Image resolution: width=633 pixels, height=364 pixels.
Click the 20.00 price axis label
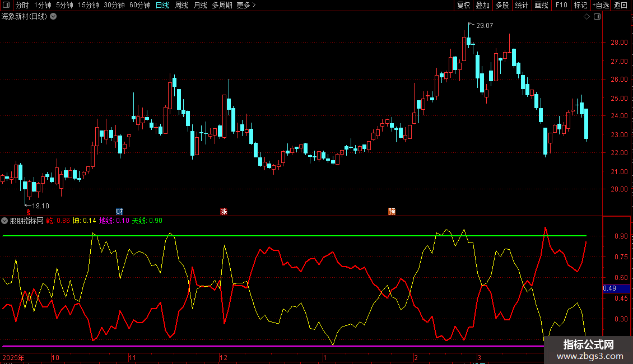point(619,189)
